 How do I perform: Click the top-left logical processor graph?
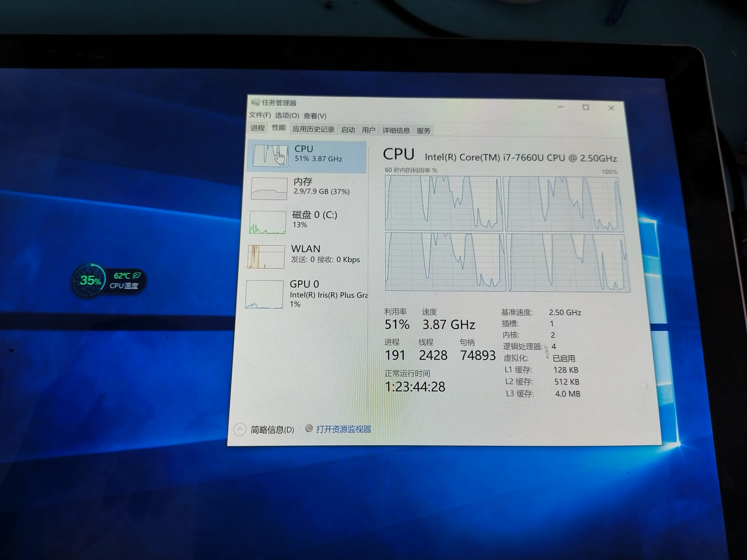pos(444,203)
